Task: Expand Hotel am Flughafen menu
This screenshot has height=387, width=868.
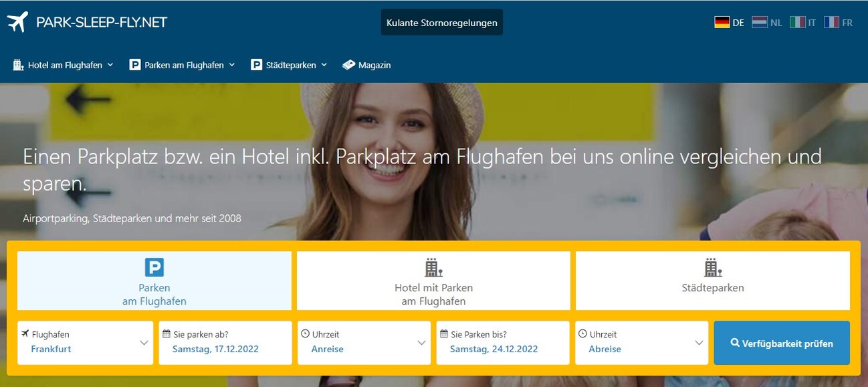Action: coord(64,65)
